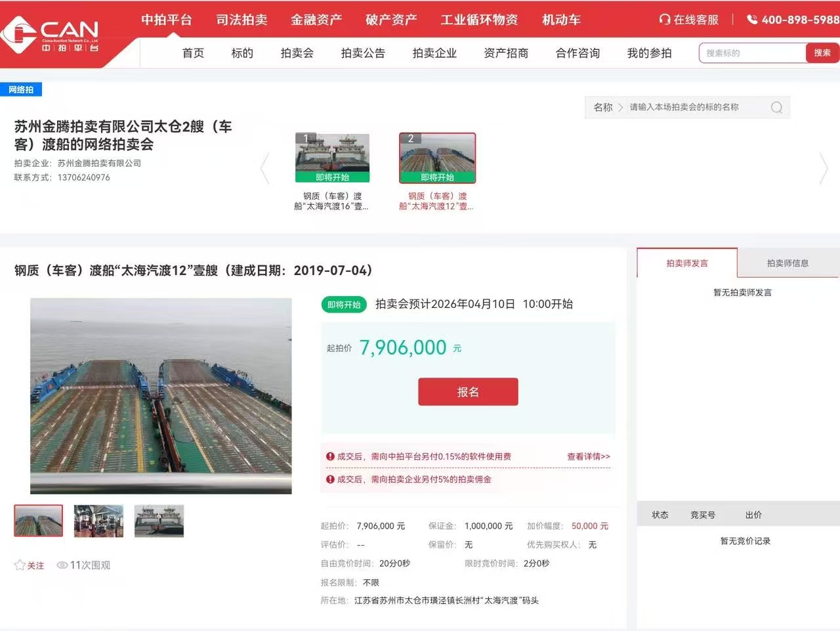View the second photo thumbnail of ship interior

click(98, 521)
